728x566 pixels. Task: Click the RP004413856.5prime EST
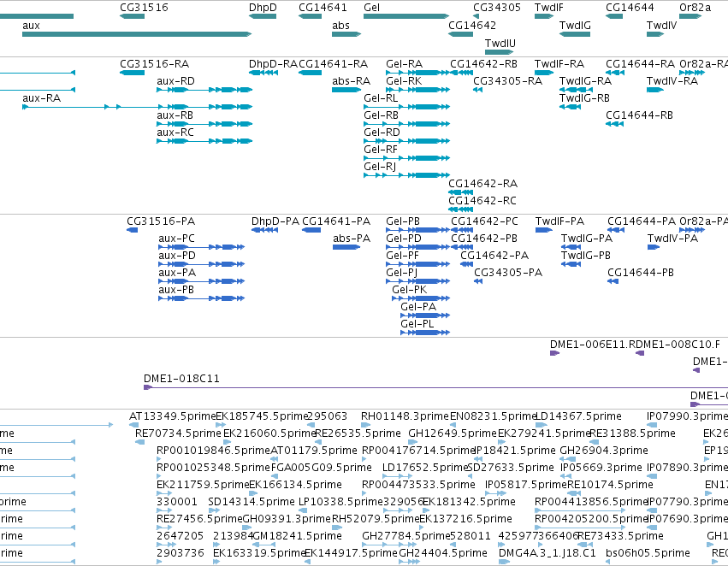coord(580,510)
